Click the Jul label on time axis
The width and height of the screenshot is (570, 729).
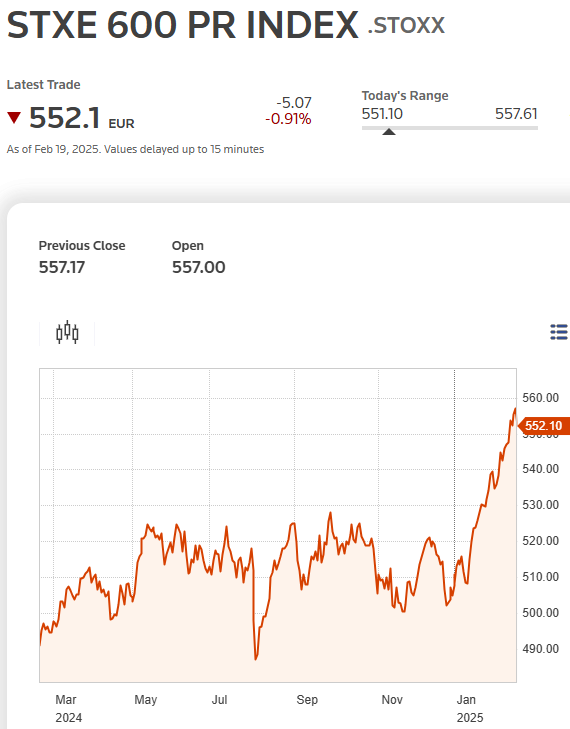(219, 700)
